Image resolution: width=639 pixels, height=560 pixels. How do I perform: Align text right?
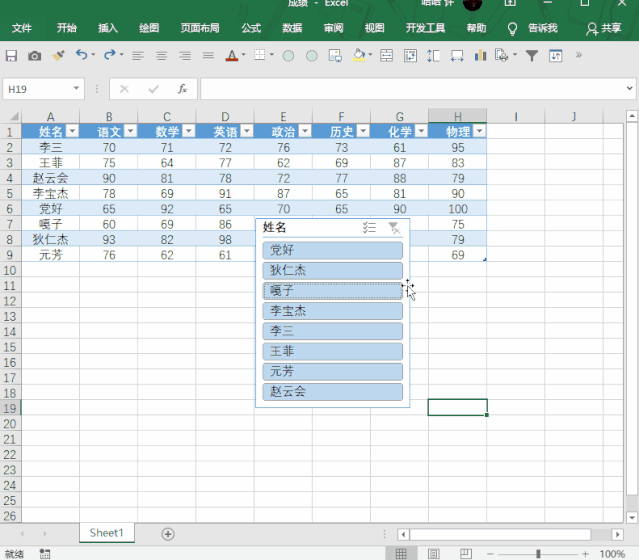(x=185, y=55)
